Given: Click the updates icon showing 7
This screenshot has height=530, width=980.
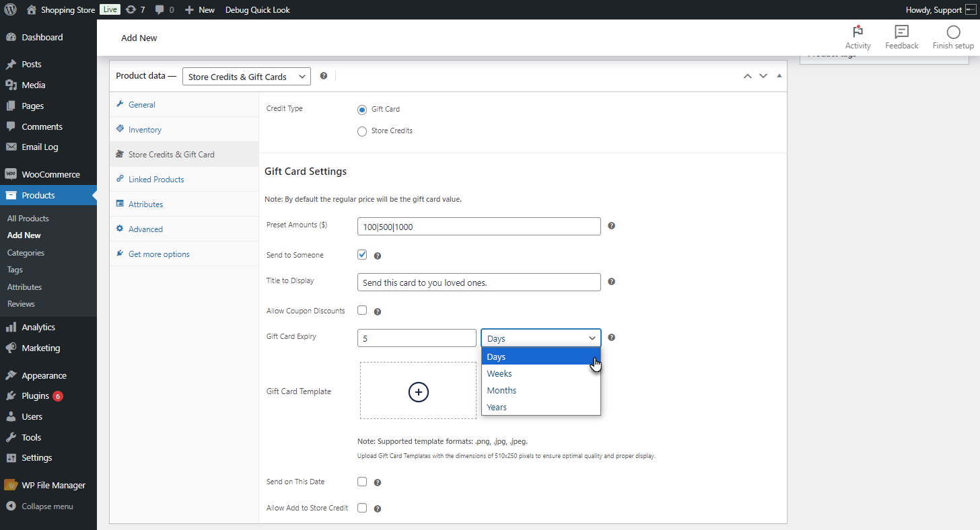Looking at the screenshot, I should [x=131, y=10].
